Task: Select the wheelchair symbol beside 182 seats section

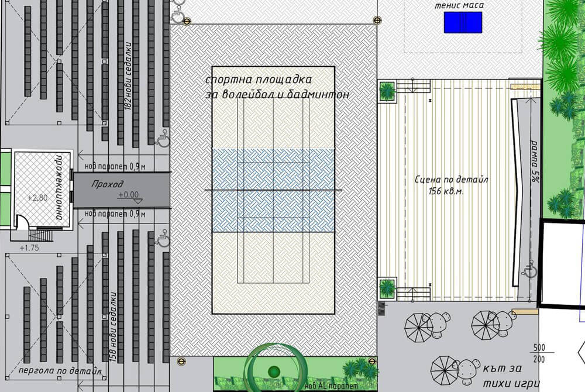Action: [163, 138]
